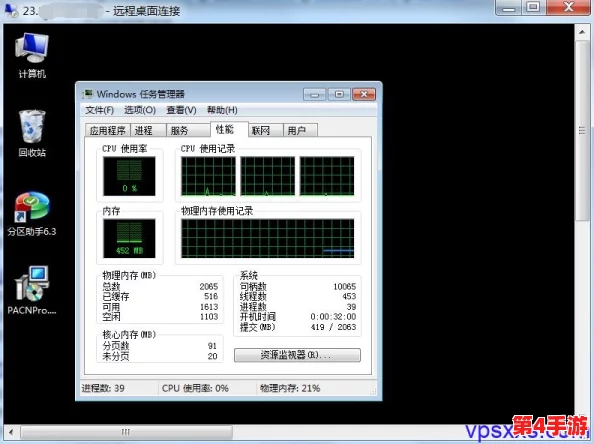Minimize the Remote Desktop window
The height and width of the screenshot is (444, 594).
[x=509, y=7]
